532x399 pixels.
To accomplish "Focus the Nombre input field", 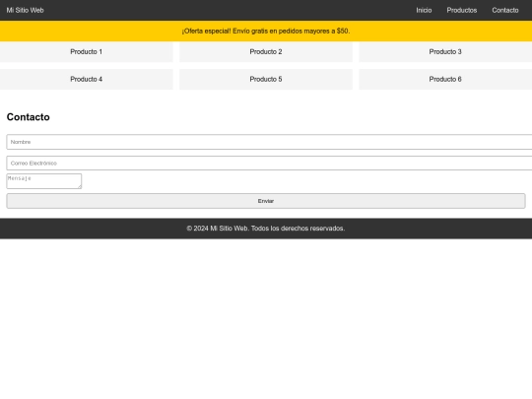I will (269, 142).
